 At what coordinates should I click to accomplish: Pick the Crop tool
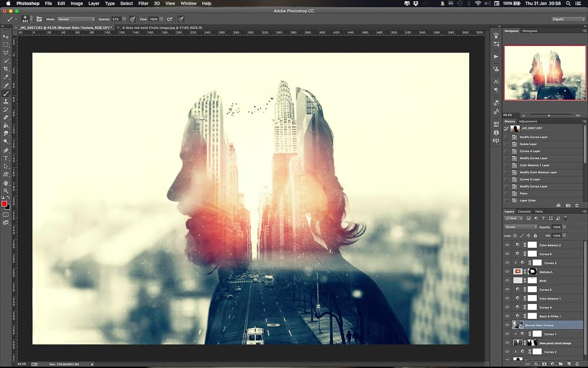[x=6, y=69]
